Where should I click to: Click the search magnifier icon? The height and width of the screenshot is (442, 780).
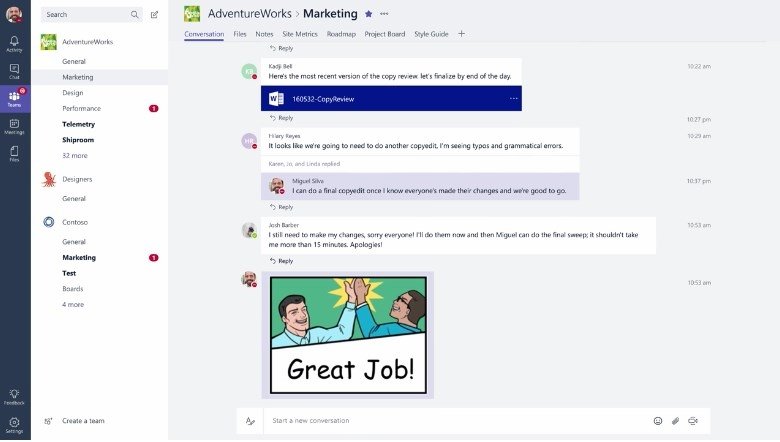[135, 15]
